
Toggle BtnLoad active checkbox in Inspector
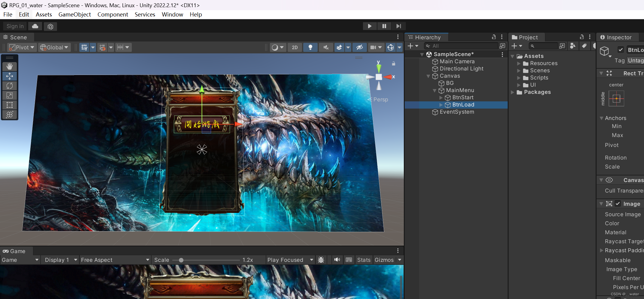(621, 50)
